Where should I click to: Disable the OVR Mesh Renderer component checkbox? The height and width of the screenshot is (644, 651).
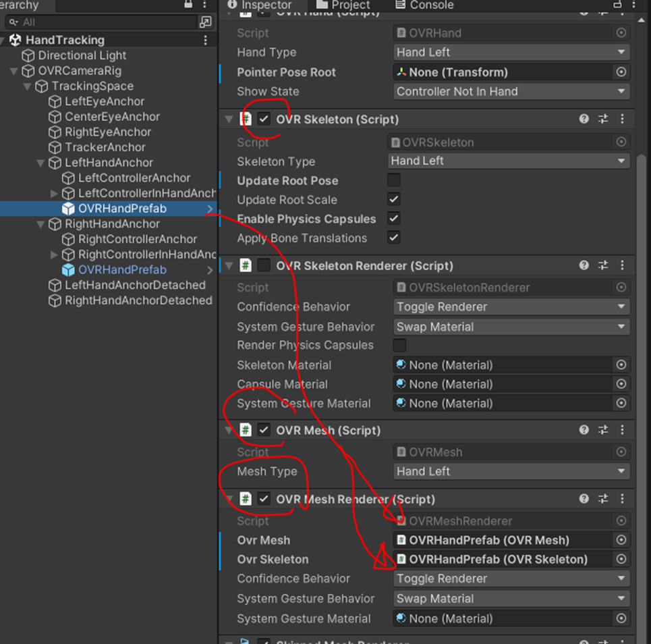click(264, 499)
